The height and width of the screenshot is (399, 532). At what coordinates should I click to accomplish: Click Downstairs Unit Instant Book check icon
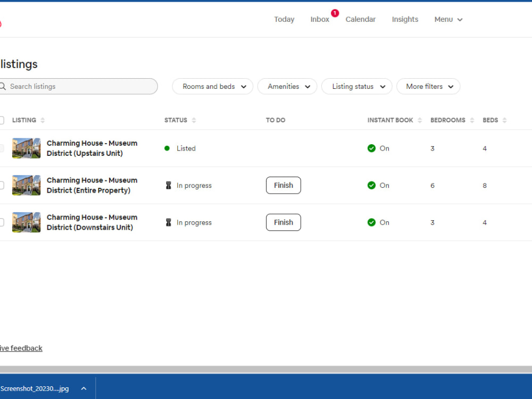(x=371, y=222)
